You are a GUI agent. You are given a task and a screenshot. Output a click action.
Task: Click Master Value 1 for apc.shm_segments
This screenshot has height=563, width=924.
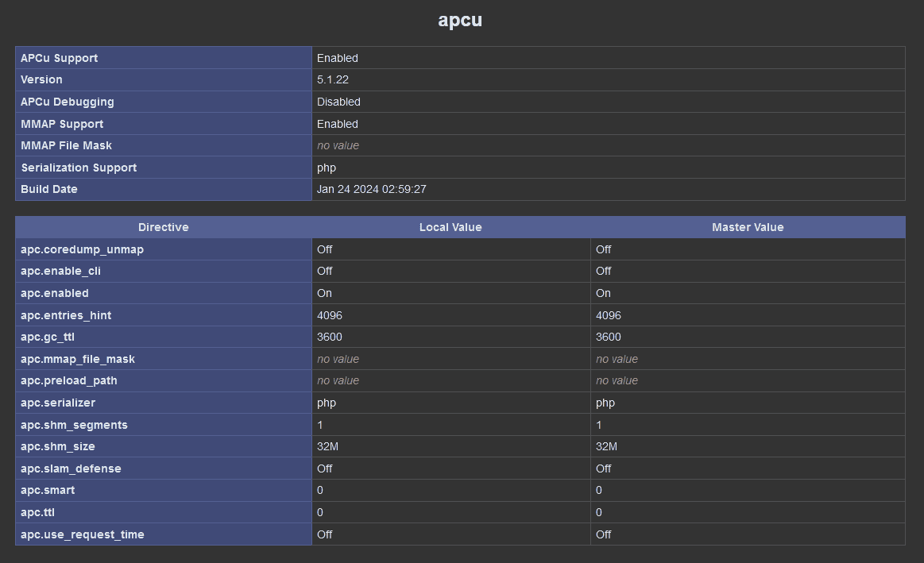point(599,425)
